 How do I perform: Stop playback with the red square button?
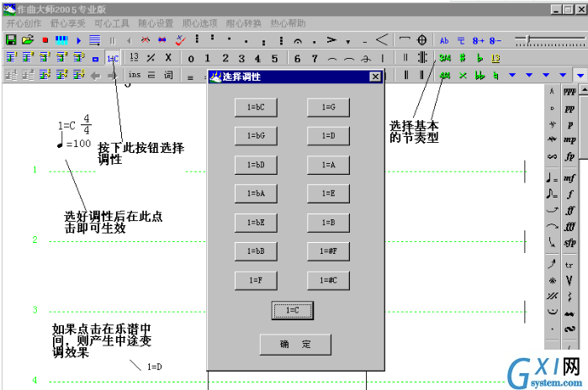click(45, 40)
